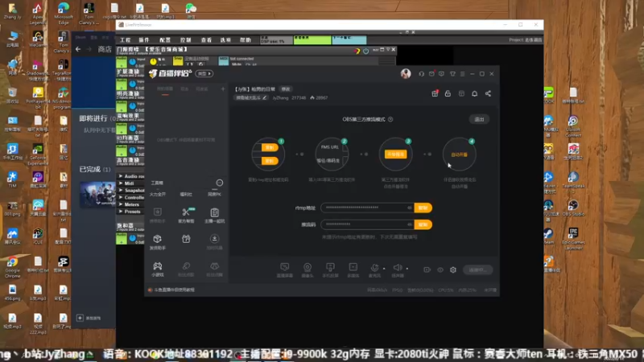Click auto start text in step 4 circle
This screenshot has height=362, width=644.
(459, 154)
